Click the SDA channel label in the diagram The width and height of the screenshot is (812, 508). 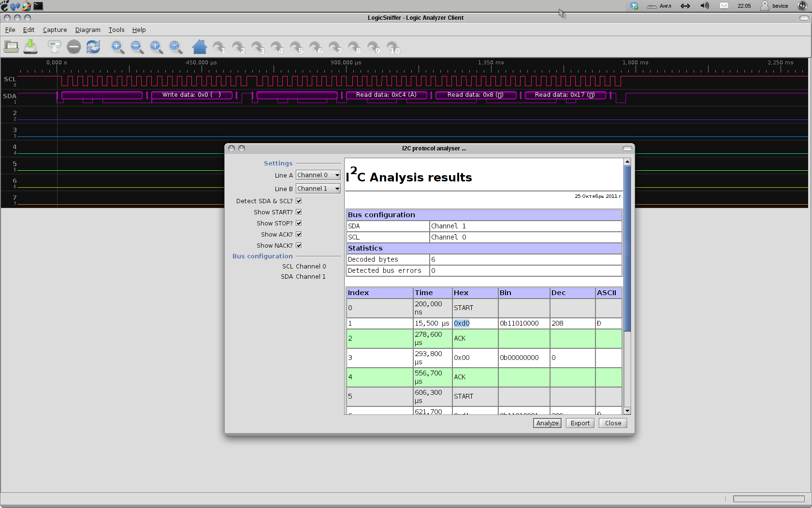[x=10, y=96]
